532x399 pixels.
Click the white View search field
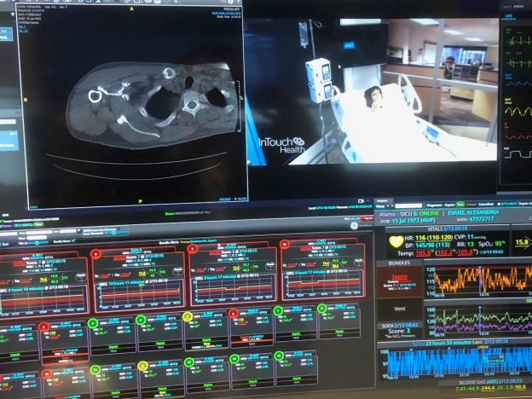click(408, 206)
